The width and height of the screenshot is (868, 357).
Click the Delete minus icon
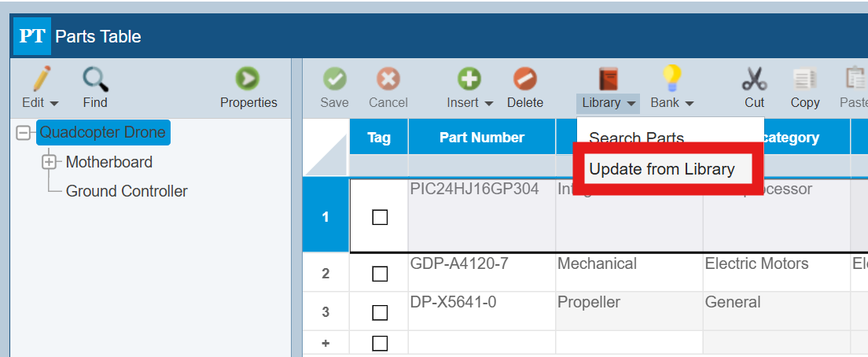click(524, 79)
